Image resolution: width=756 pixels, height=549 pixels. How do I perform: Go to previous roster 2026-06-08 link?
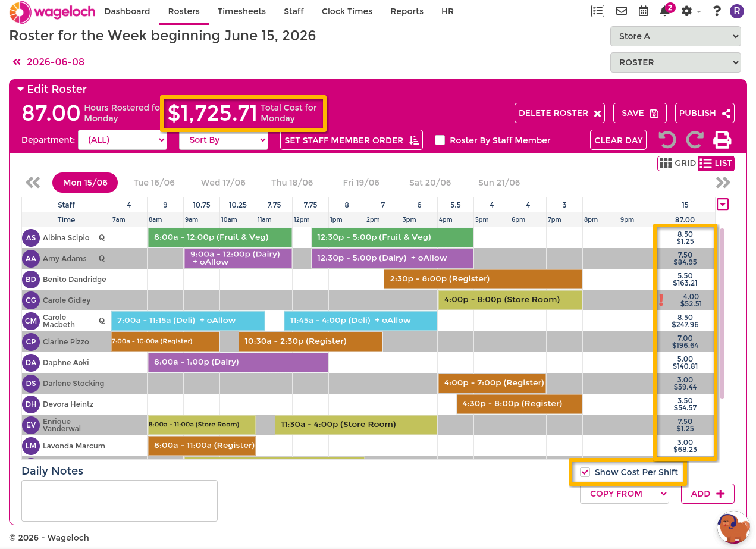coord(49,62)
